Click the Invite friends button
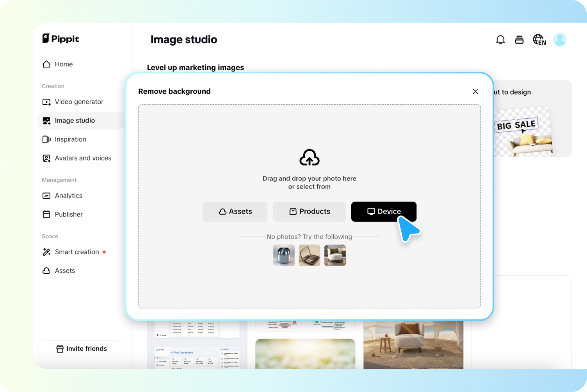 pos(81,349)
